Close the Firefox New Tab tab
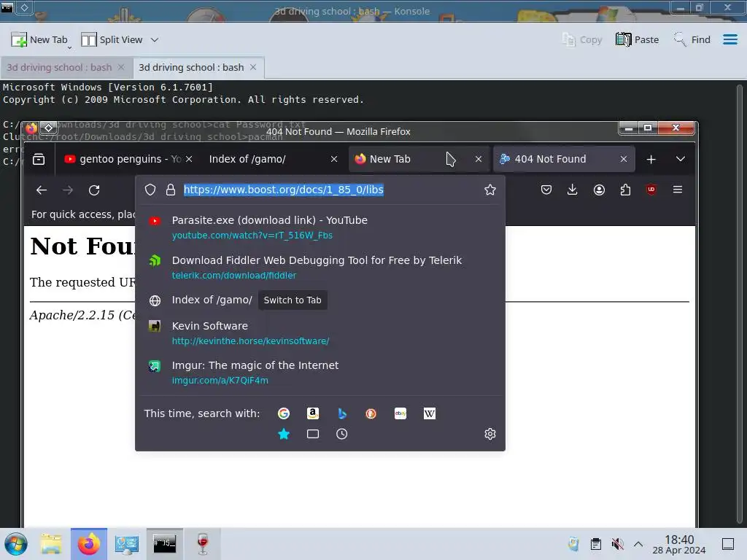Viewport: 747px width, 560px height. (479, 159)
